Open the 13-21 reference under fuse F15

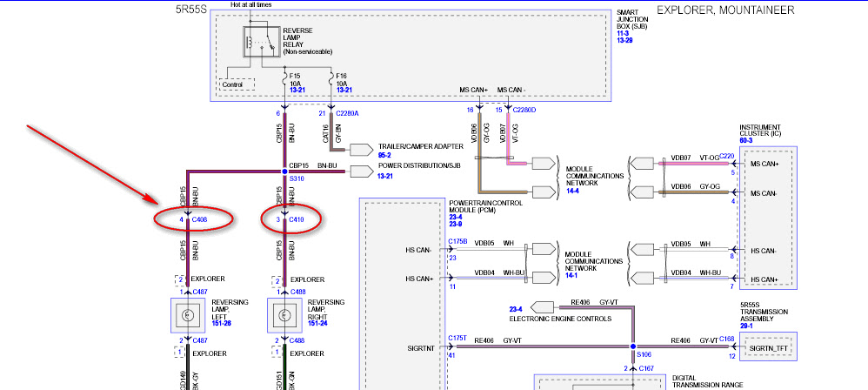[x=297, y=89]
